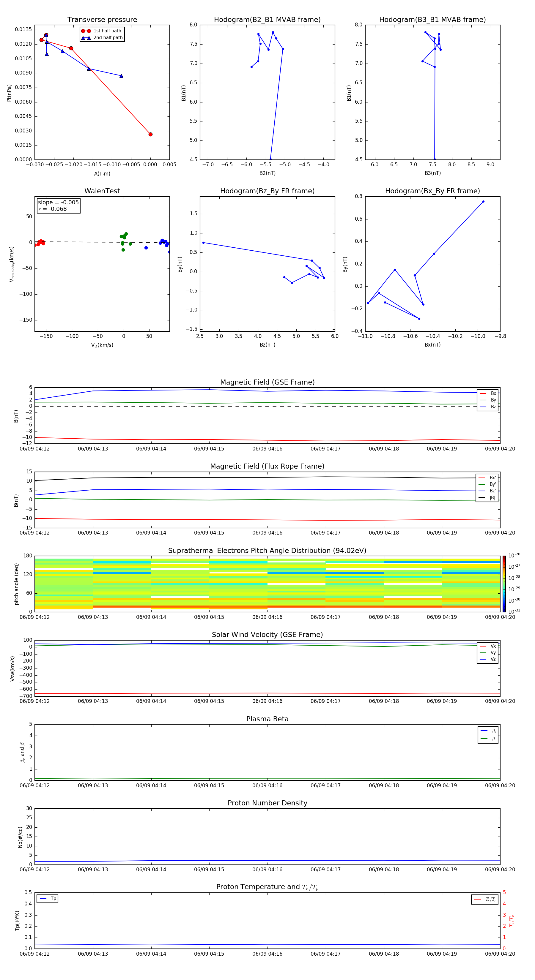Click the "B3(nT)" x-axis label

(432, 173)
